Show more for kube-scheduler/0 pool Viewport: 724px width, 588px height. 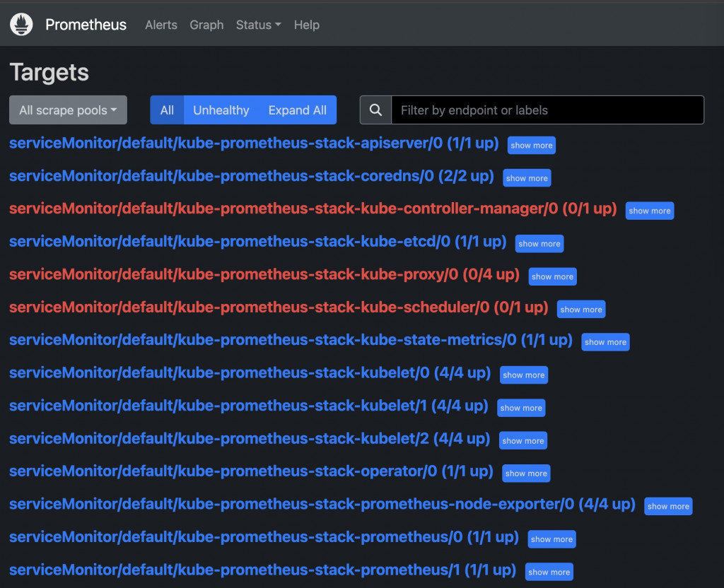tap(581, 310)
